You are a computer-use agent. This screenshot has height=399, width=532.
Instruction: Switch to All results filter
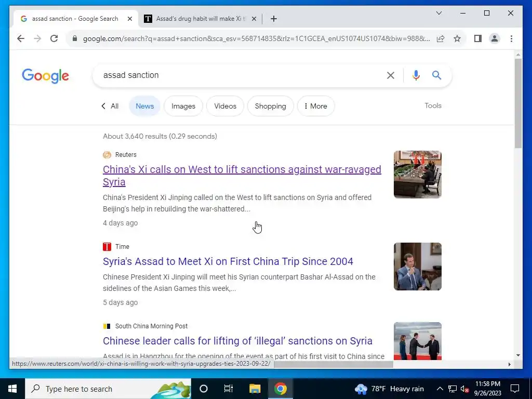(110, 106)
